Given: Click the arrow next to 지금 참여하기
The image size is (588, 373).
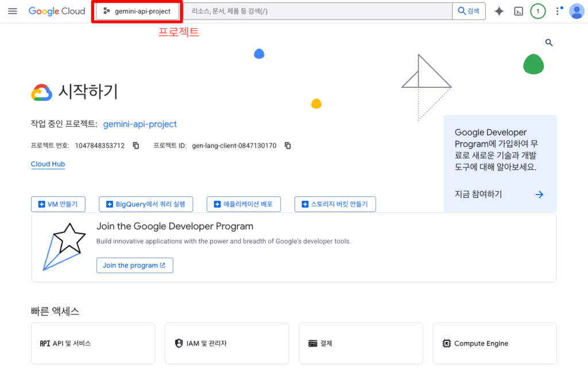Looking at the screenshot, I should (x=539, y=195).
